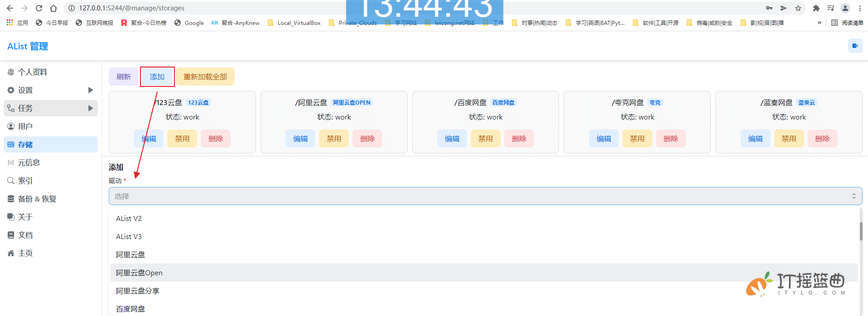Go to 主页 from the sidebar
The height and width of the screenshot is (316, 868).
pyautogui.click(x=51, y=253)
